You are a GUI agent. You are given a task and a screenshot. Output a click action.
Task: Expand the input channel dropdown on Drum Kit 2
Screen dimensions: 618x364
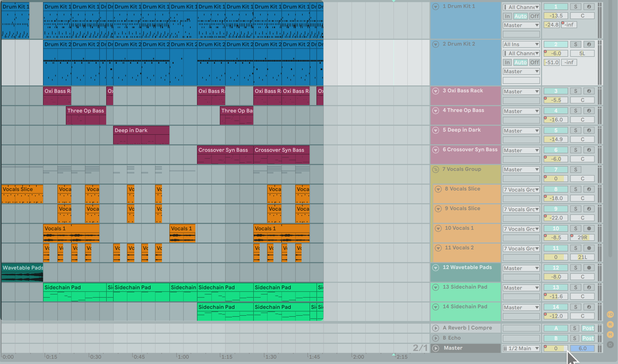coord(520,53)
